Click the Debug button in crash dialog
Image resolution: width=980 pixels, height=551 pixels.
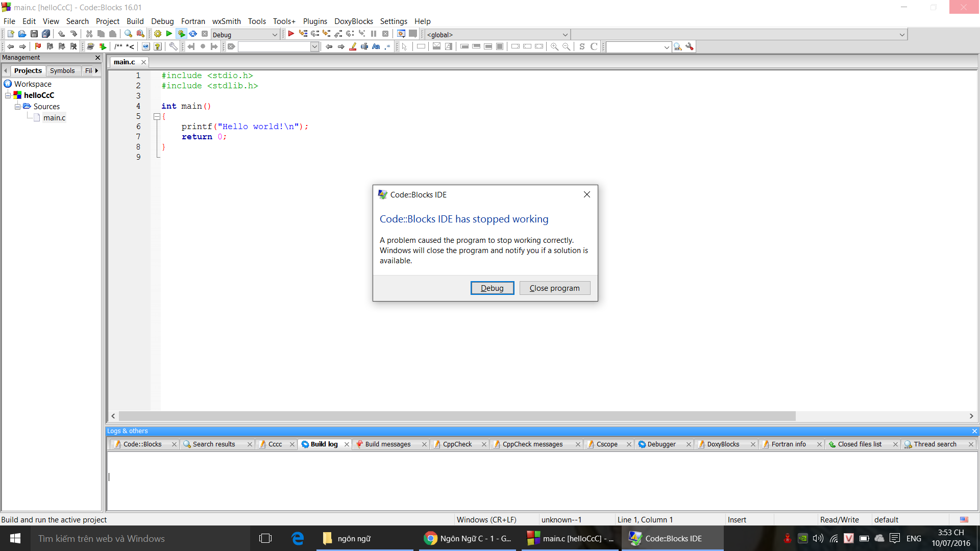tap(492, 288)
